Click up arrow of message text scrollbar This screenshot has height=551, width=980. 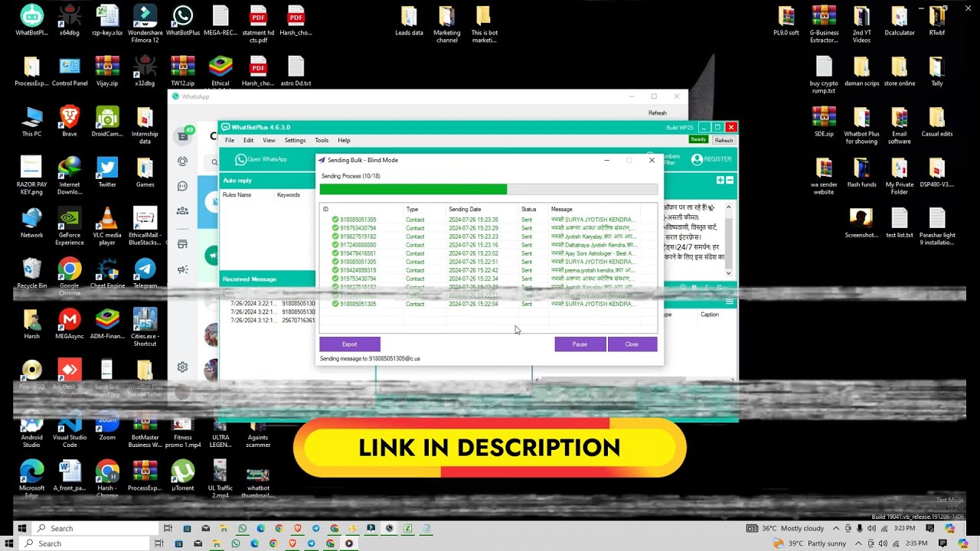point(728,207)
